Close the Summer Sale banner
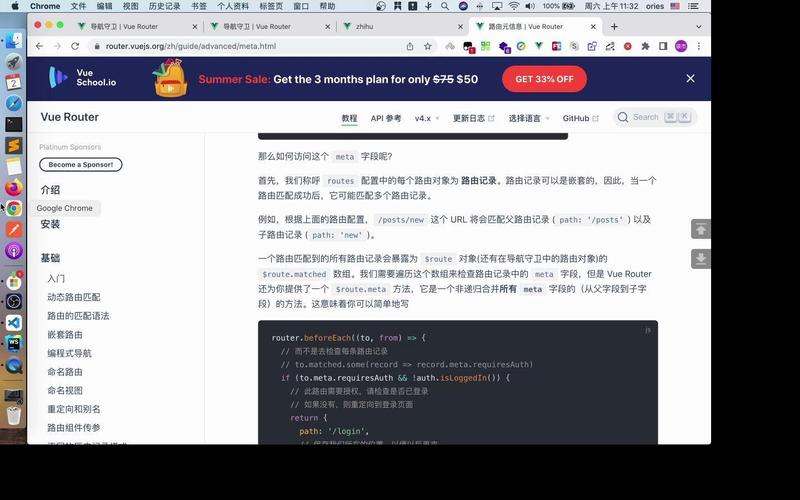The image size is (800, 500). click(690, 79)
